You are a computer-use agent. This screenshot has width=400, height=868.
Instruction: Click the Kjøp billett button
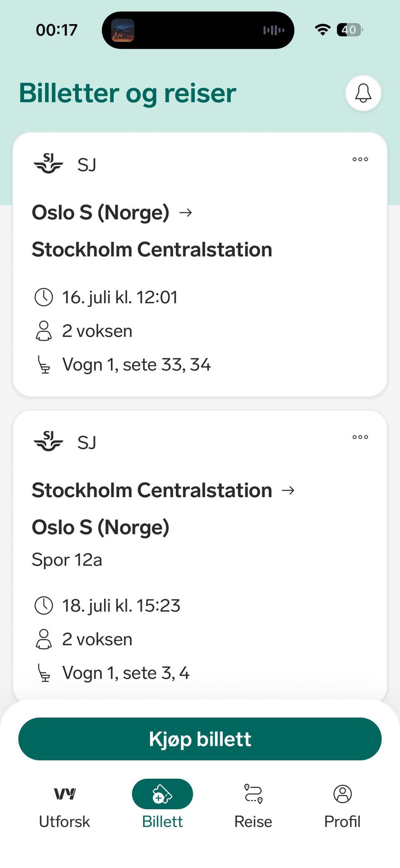tap(200, 739)
